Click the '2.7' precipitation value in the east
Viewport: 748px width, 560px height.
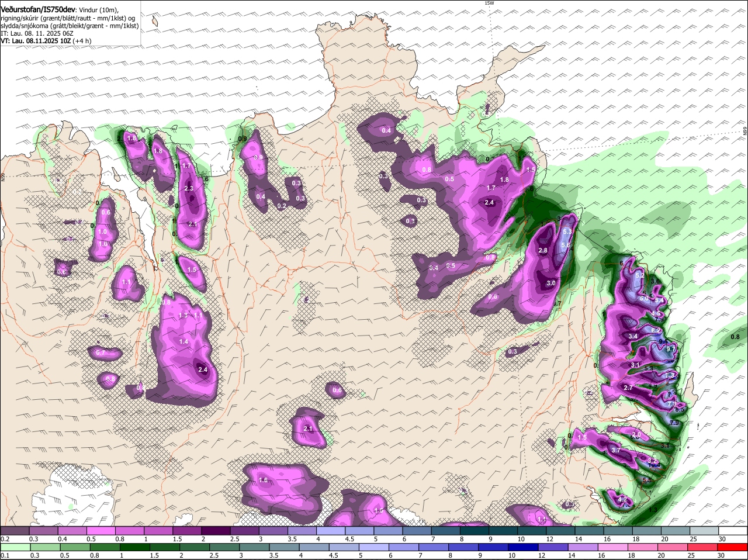(628, 388)
